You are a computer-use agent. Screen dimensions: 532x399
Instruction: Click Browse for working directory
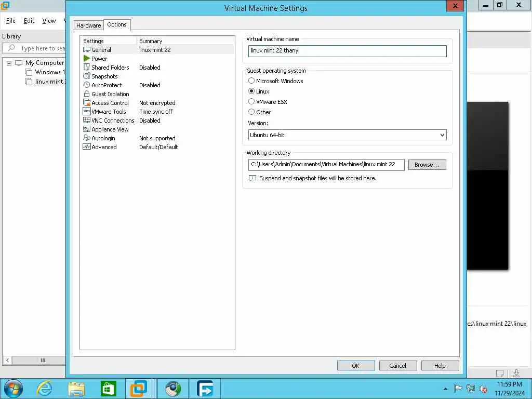pyautogui.click(x=427, y=165)
